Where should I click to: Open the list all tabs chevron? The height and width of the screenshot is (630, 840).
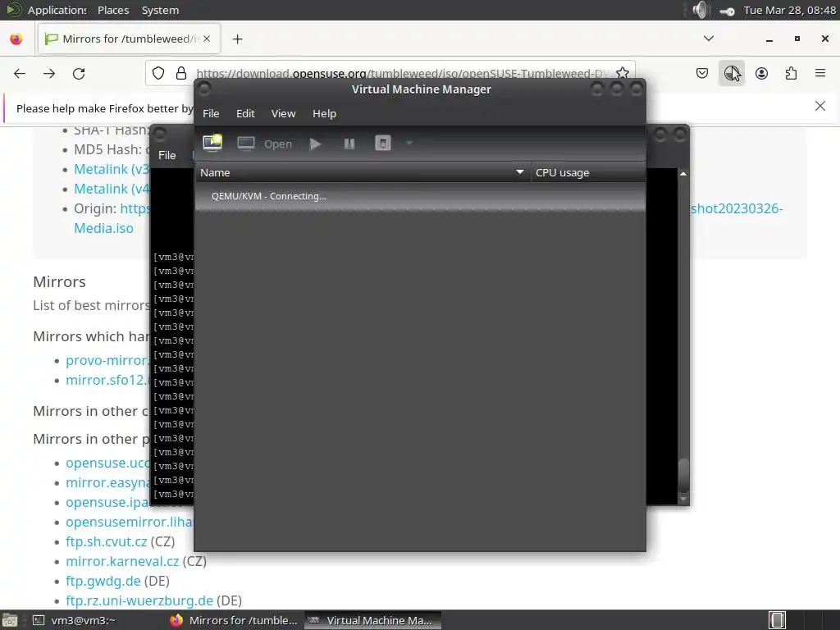click(708, 39)
